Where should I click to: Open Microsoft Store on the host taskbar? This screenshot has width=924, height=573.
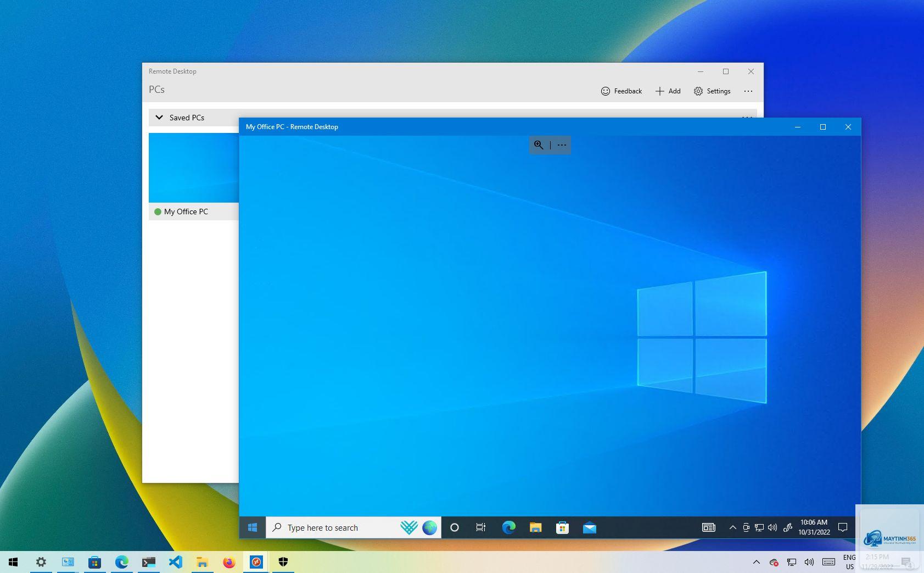click(x=94, y=562)
